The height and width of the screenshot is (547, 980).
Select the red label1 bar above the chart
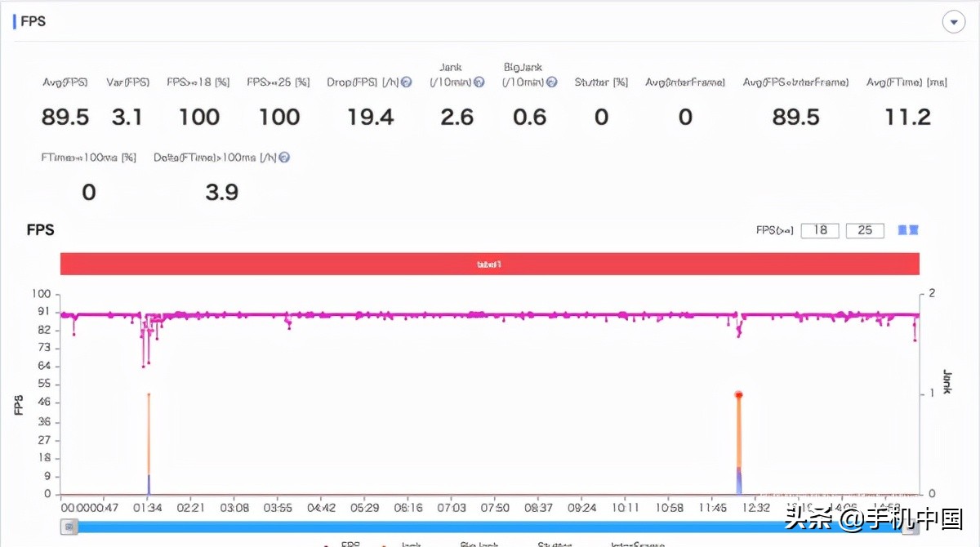489,264
